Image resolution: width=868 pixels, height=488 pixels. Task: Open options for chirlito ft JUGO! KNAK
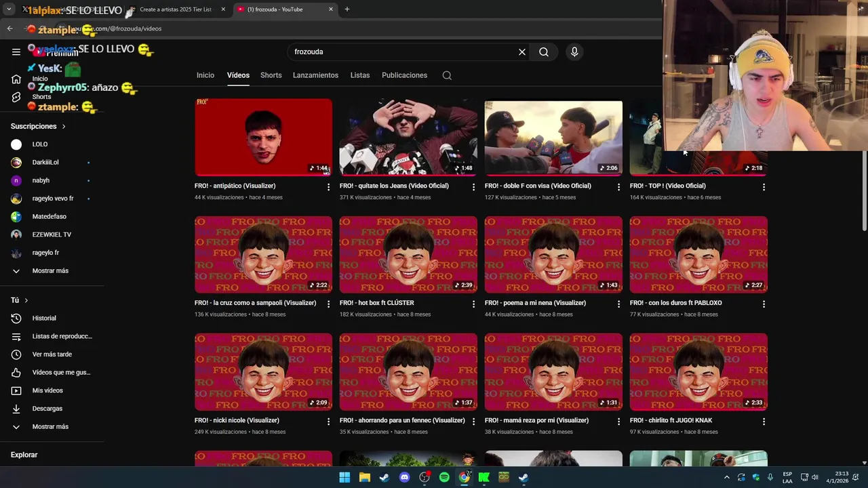point(764,422)
